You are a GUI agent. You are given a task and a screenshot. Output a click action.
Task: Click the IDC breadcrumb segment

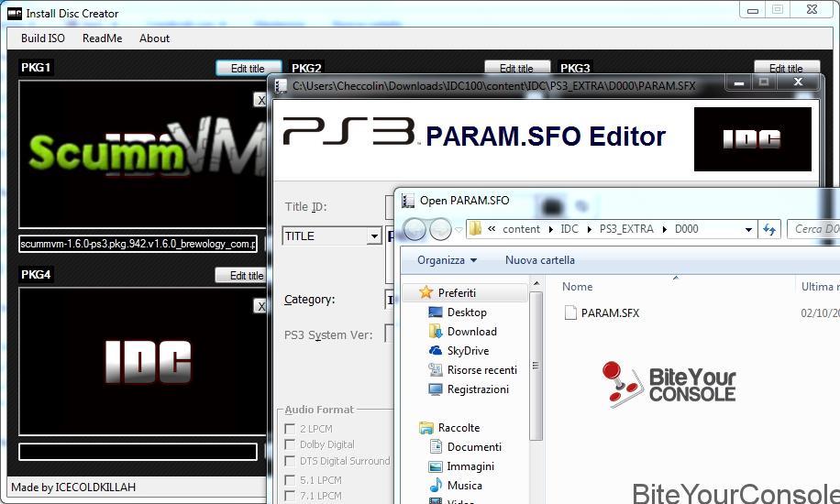coord(569,229)
